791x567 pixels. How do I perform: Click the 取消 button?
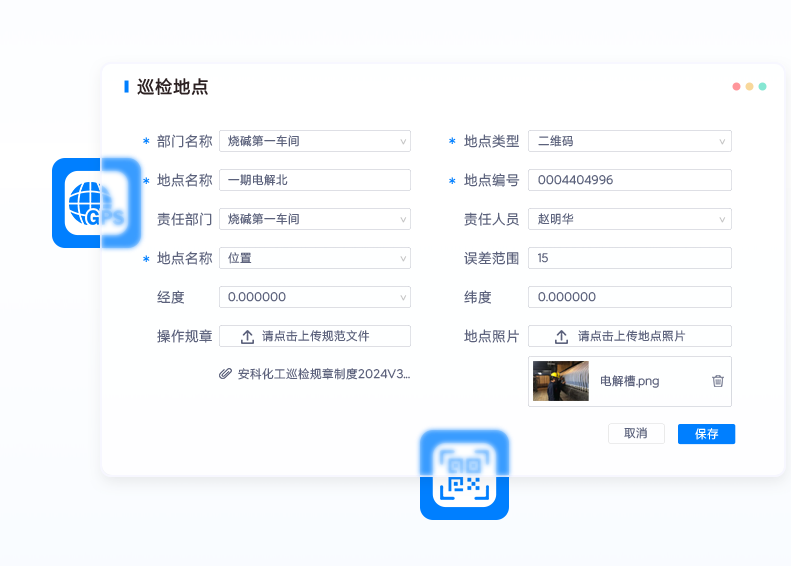pos(636,434)
